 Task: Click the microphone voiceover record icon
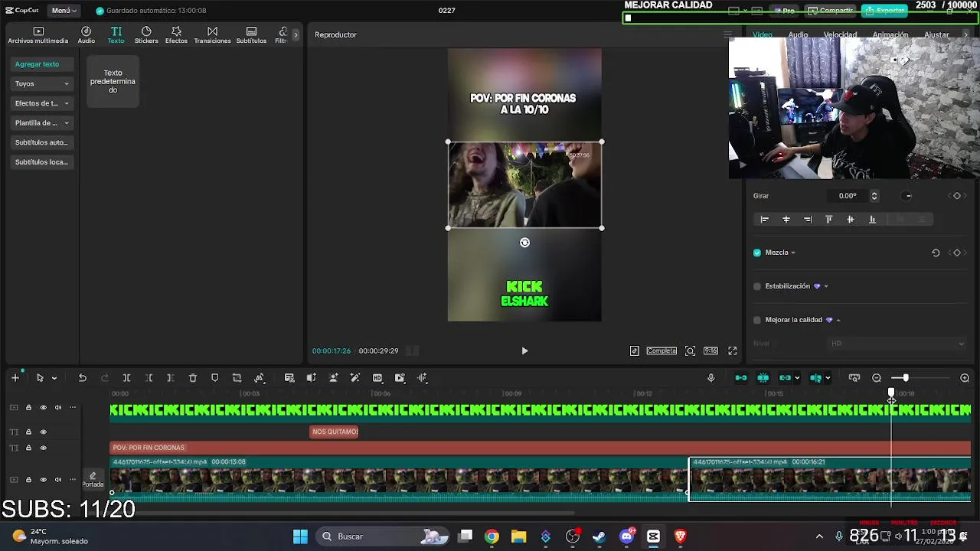710,378
